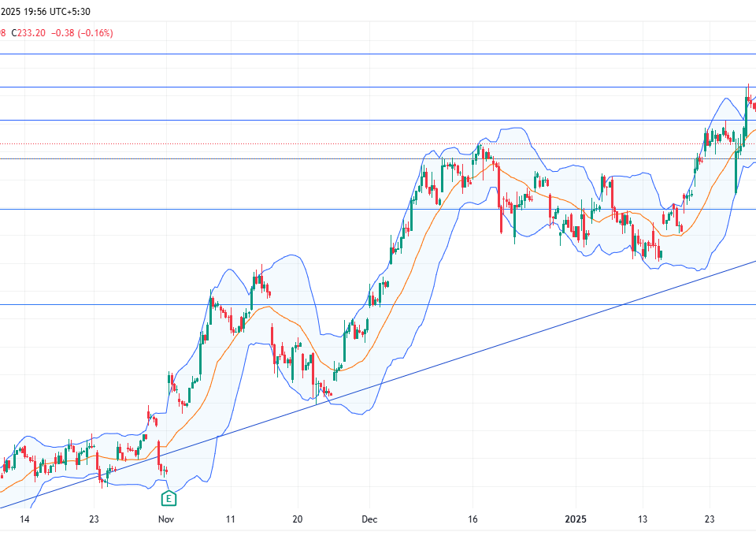Click the 'Dec' label on time axis
This screenshot has width=756, height=558.
369,519
